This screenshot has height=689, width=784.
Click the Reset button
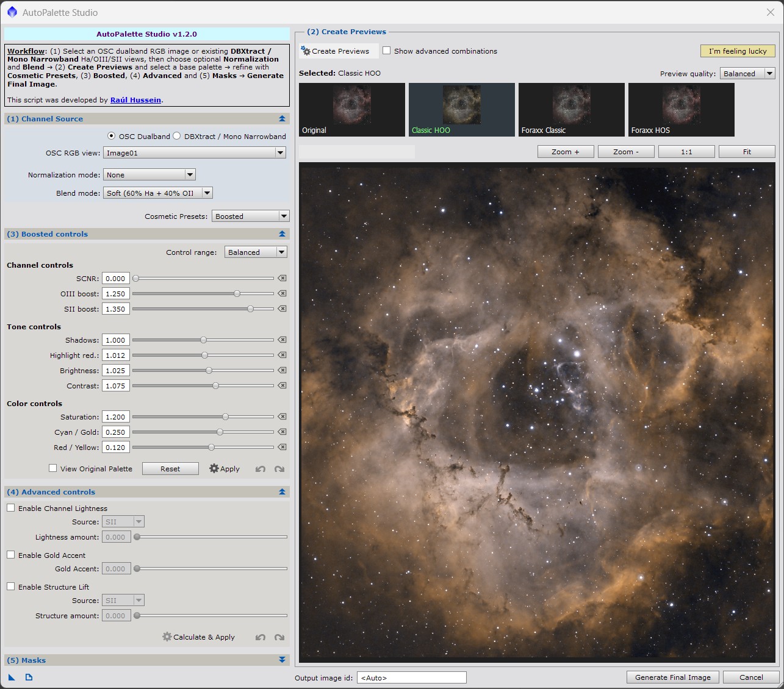(170, 469)
